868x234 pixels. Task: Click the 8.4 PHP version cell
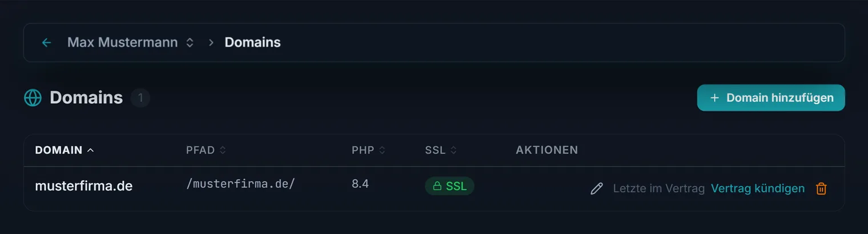pos(360,184)
